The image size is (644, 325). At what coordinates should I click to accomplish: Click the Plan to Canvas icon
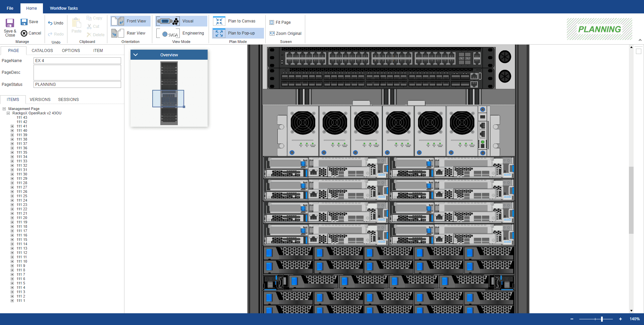(x=219, y=21)
